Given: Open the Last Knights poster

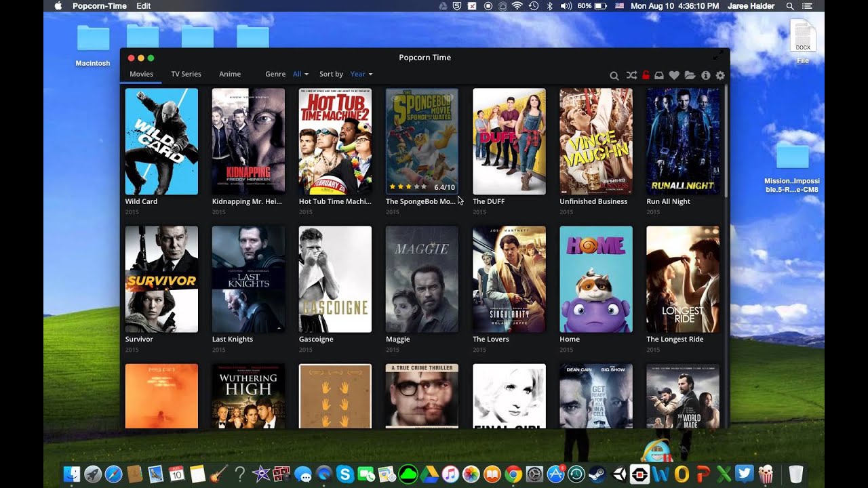Looking at the screenshot, I should (x=248, y=279).
